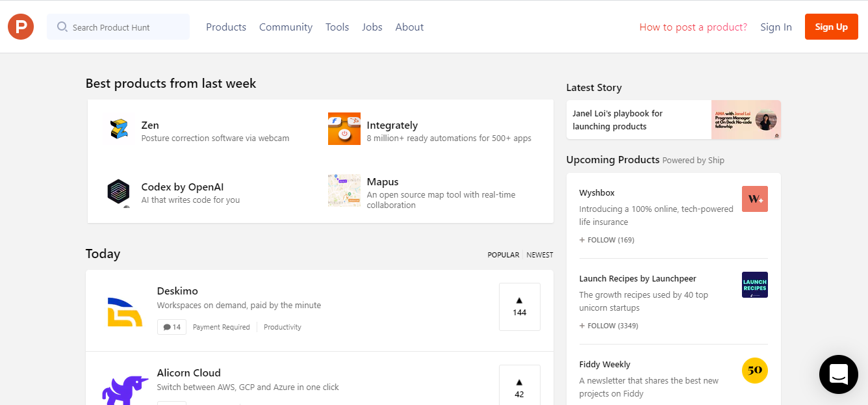Open the Zen product icon
This screenshot has height=405, width=868.
click(119, 129)
